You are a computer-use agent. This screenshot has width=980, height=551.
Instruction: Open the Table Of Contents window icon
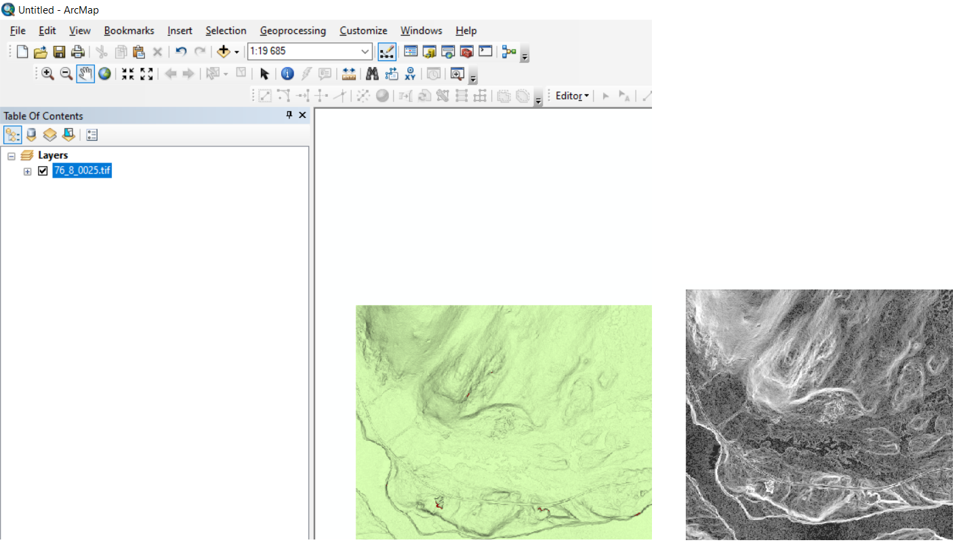coord(411,52)
